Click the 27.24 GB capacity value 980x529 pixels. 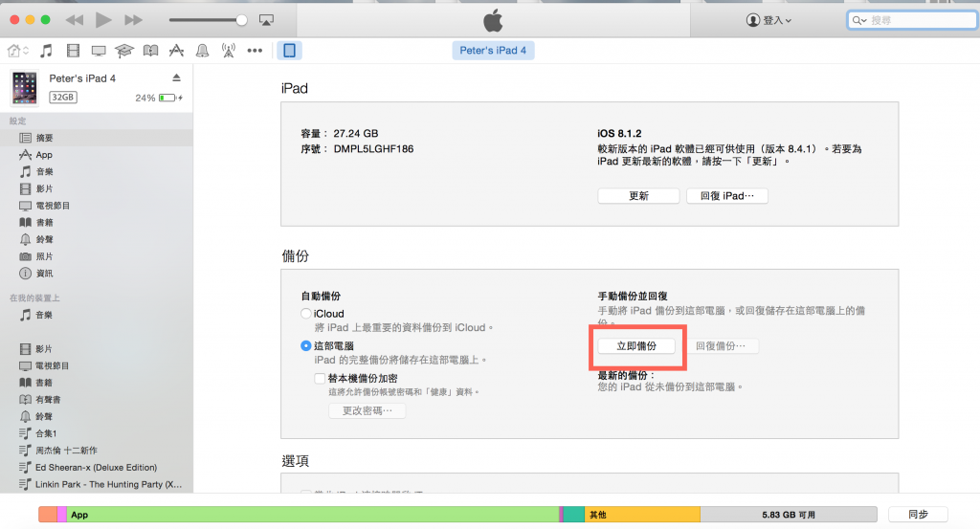pos(356,133)
